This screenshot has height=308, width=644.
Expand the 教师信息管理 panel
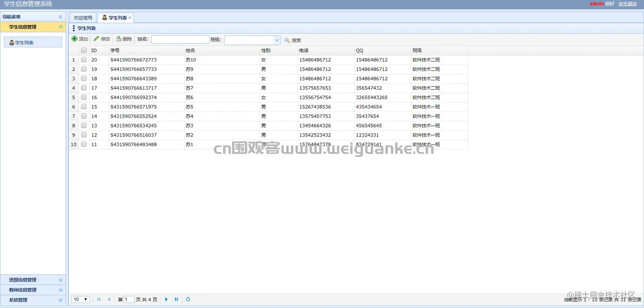click(x=60, y=290)
